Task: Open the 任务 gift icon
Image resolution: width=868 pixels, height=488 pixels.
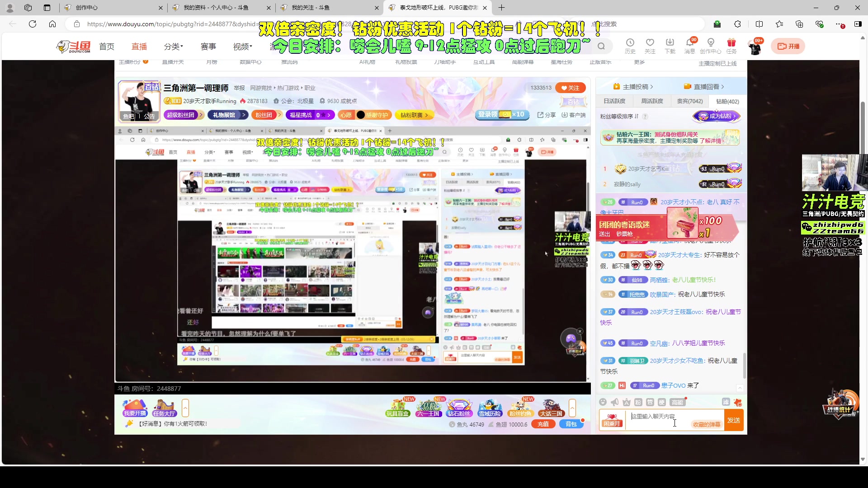Action: click(731, 46)
